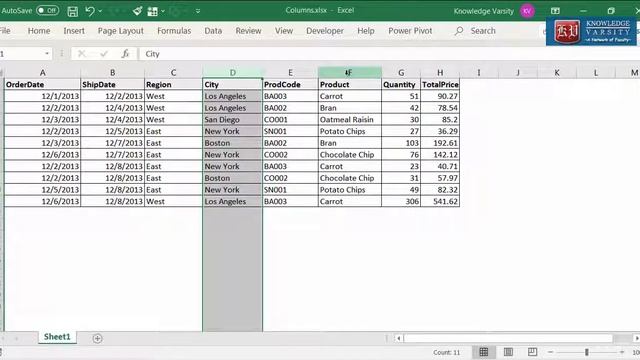Image resolution: width=640 pixels, height=360 pixels.
Task: Click the Undo arrow icon
Action: (x=90, y=11)
